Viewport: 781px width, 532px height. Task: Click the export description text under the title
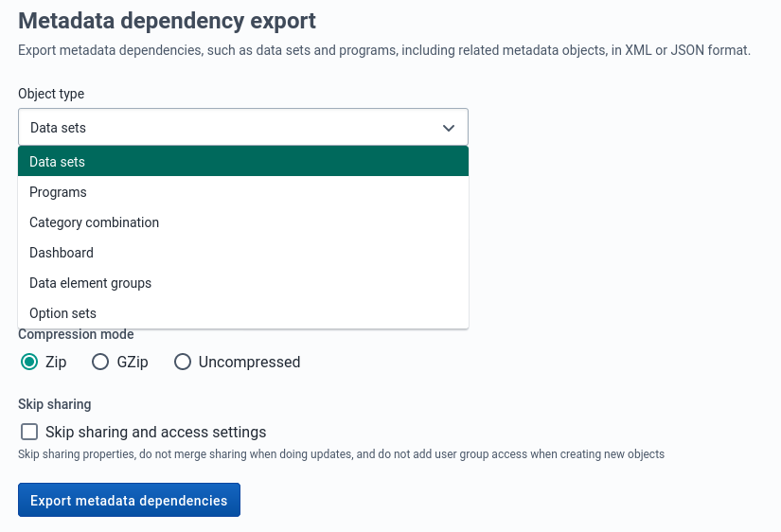(x=383, y=50)
